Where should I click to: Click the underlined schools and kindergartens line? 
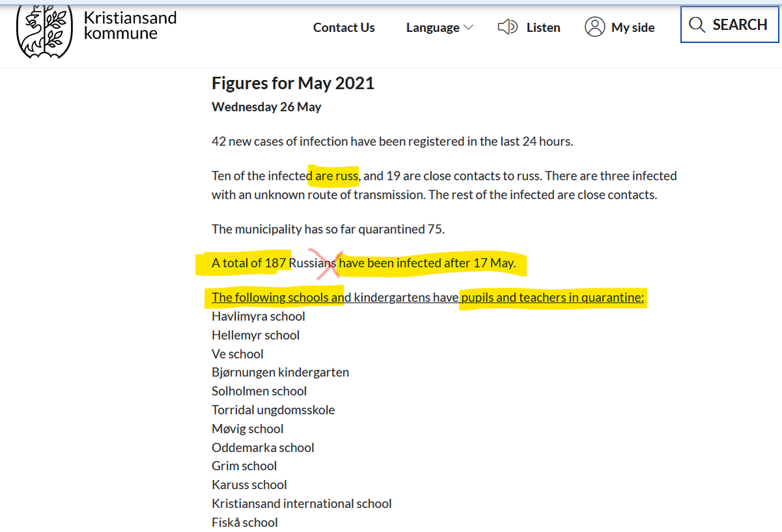click(x=427, y=298)
